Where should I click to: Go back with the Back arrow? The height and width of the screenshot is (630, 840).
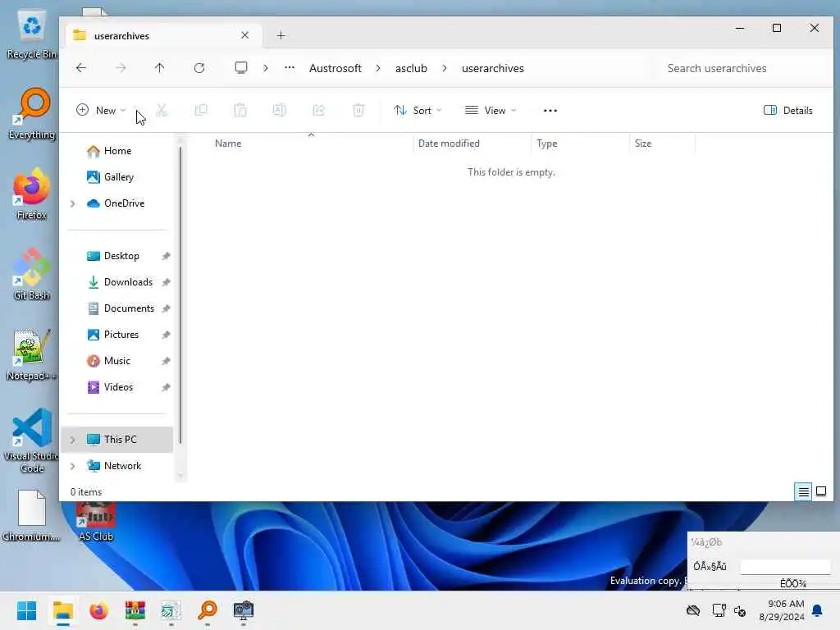click(x=81, y=68)
